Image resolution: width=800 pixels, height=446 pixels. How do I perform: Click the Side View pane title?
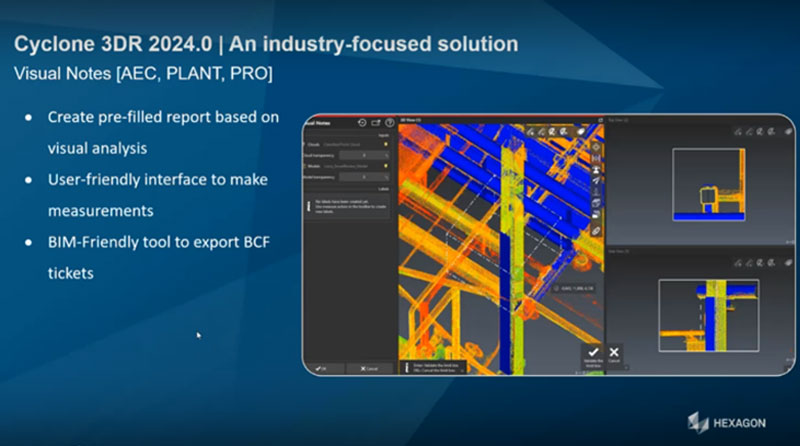click(619, 251)
